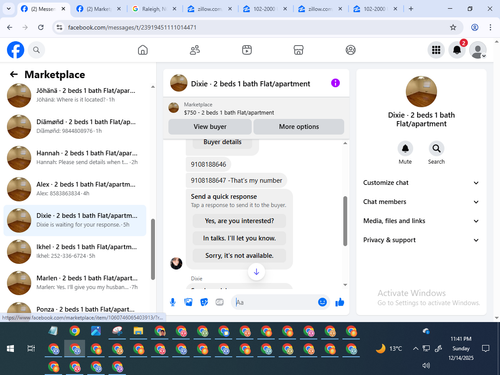
Task: Click the More options button
Action: pyautogui.click(x=299, y=127)
